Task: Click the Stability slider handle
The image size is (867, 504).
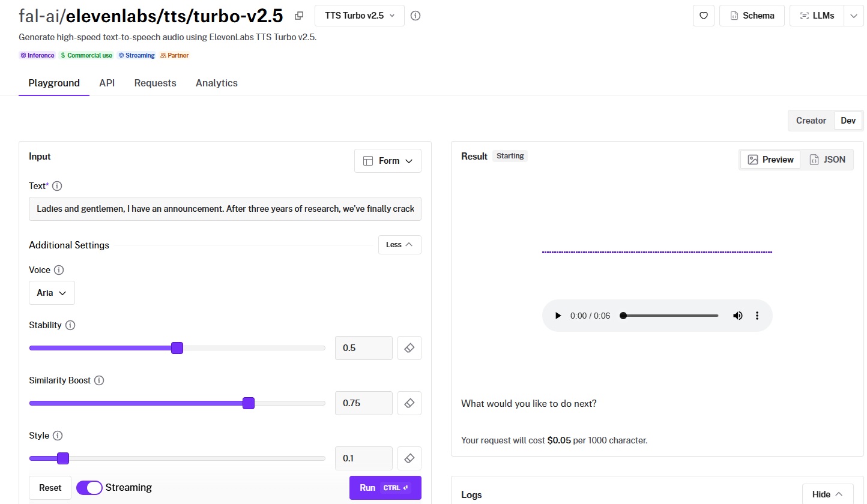Action: click(177, 348)
